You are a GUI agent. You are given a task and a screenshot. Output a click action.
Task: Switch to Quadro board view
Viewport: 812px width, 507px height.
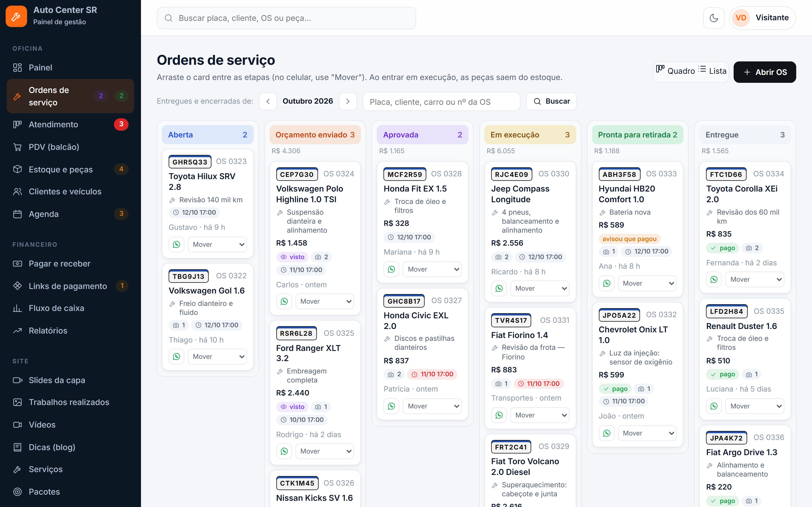pyautogui.click(x=675, y=71)
